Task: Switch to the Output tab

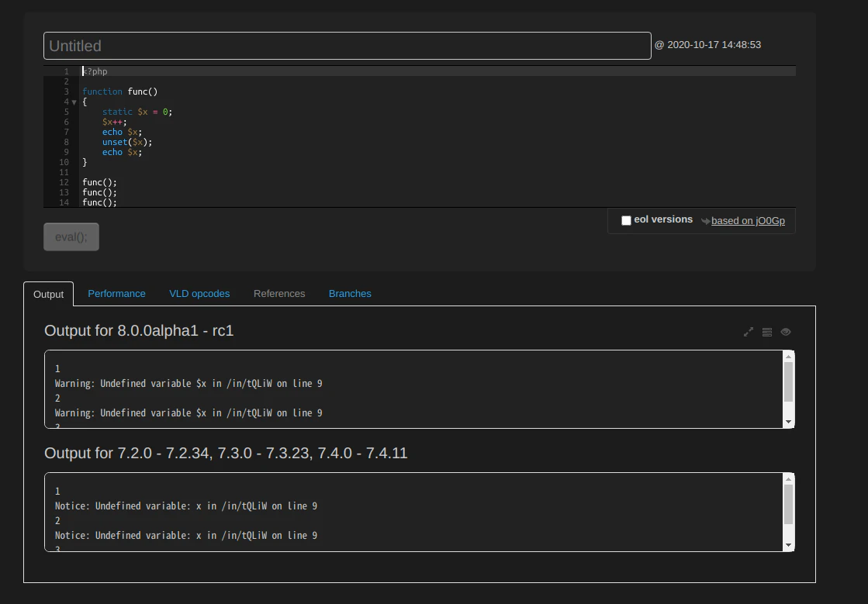Action: 48,295
